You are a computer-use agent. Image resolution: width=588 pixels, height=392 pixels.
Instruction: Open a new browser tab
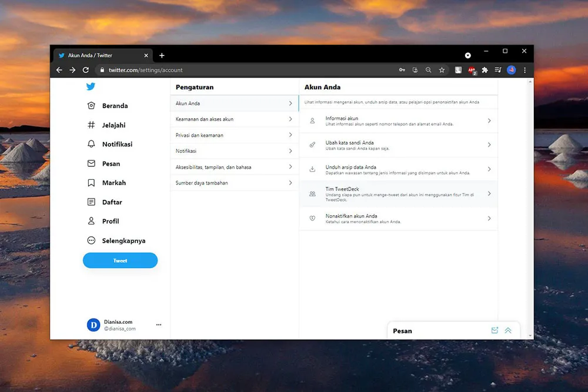point(162,55)
